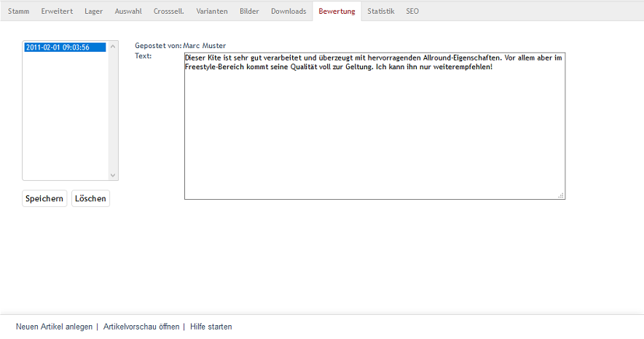Go to the Lager tab
This screenshot has width=644, height=339.
pyautogui.click(x=93, y=11)
